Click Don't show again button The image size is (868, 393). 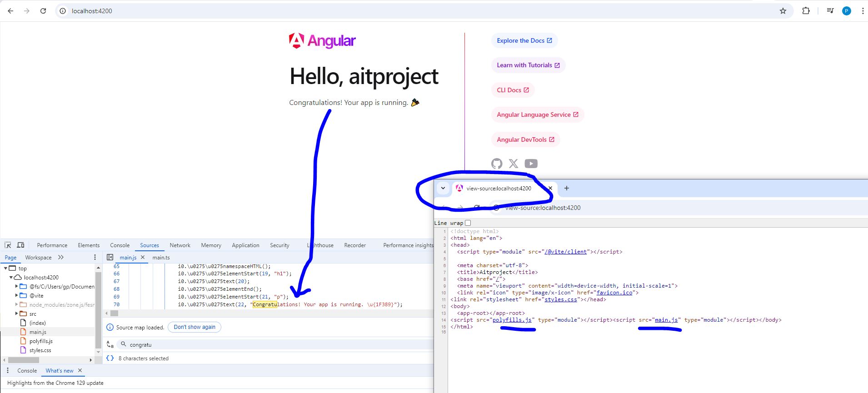pos(195,327)
